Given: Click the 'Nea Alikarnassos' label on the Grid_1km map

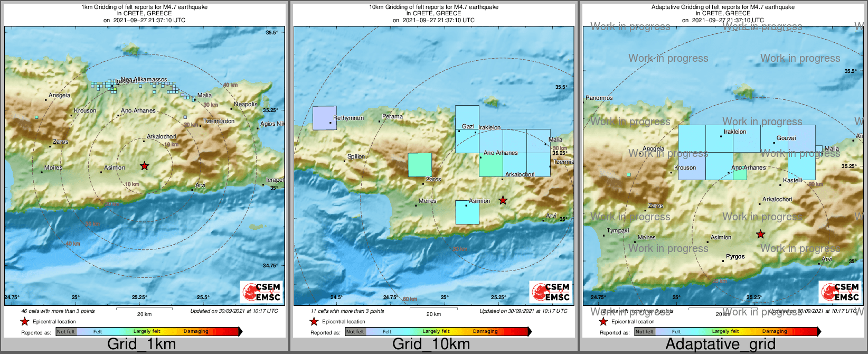Looking at the screenshot, I should pyautogui.click(x=144, y=80).
